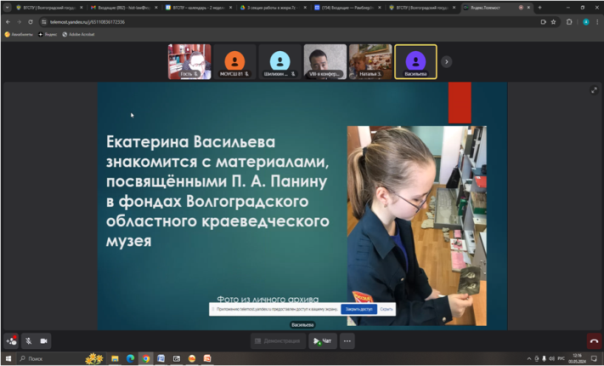Switch to the sixth ВГСПУ tab
This screenshot has width=604, height=366.
tap(422, 7)
